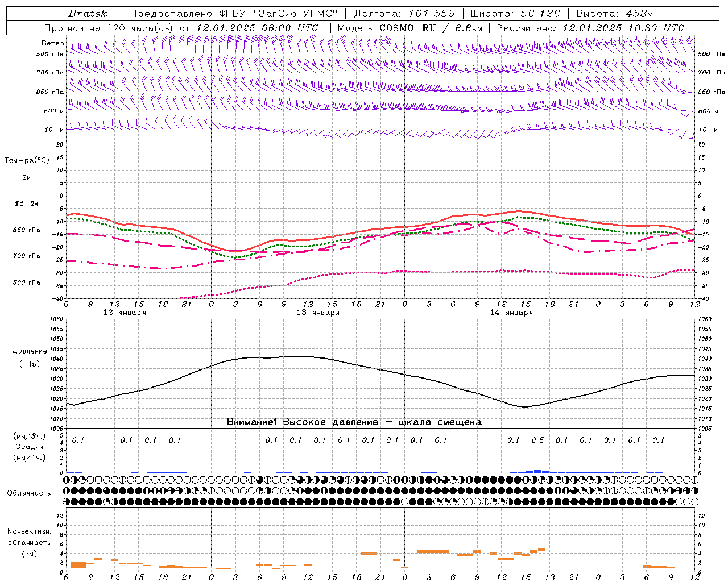Click the 'Рассчитано: 12.01.2025 10:39 UTC' timestamp
The height and width of the screenshot is (582, 728).
pos(591,28)
